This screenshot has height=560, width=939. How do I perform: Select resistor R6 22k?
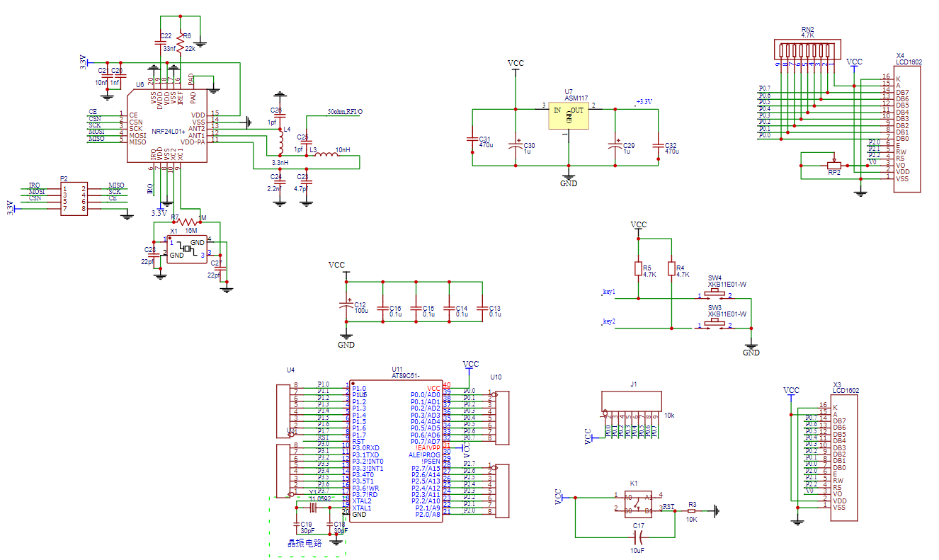tap(180, 42)
